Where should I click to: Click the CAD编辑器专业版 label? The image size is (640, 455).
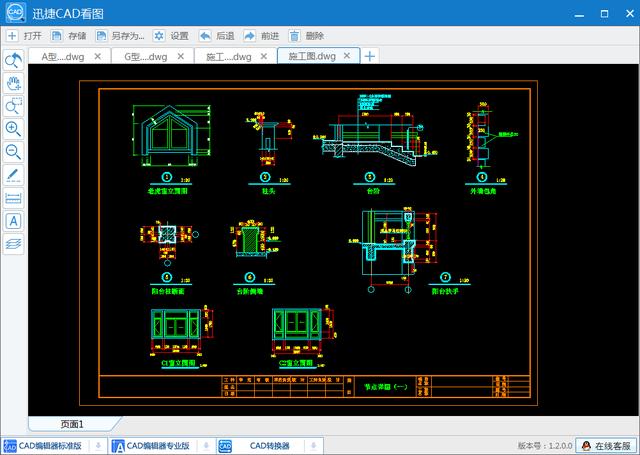pos(158,446)
